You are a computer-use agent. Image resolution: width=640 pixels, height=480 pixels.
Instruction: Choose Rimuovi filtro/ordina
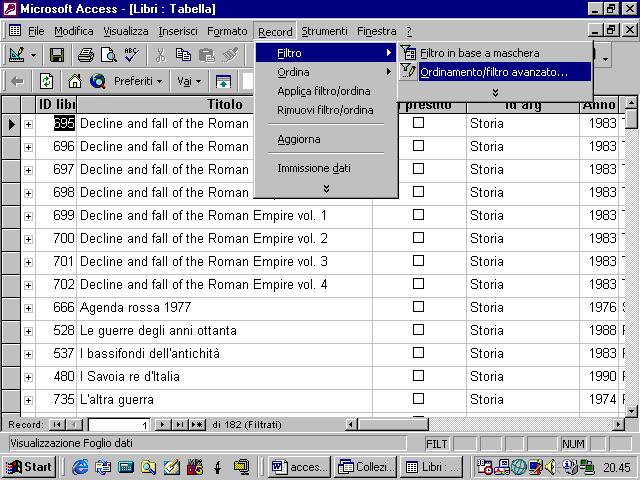[326, 110]
